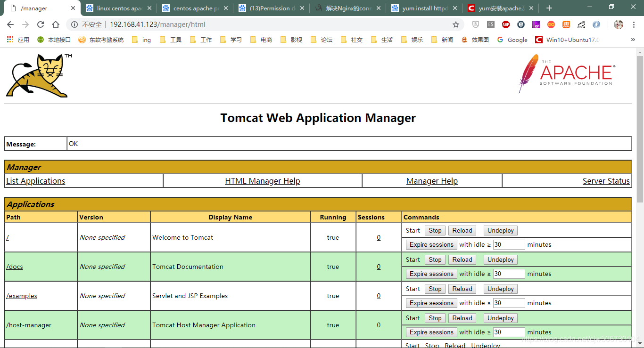Open the grey shield extension icon

click(x=476, y=24)
